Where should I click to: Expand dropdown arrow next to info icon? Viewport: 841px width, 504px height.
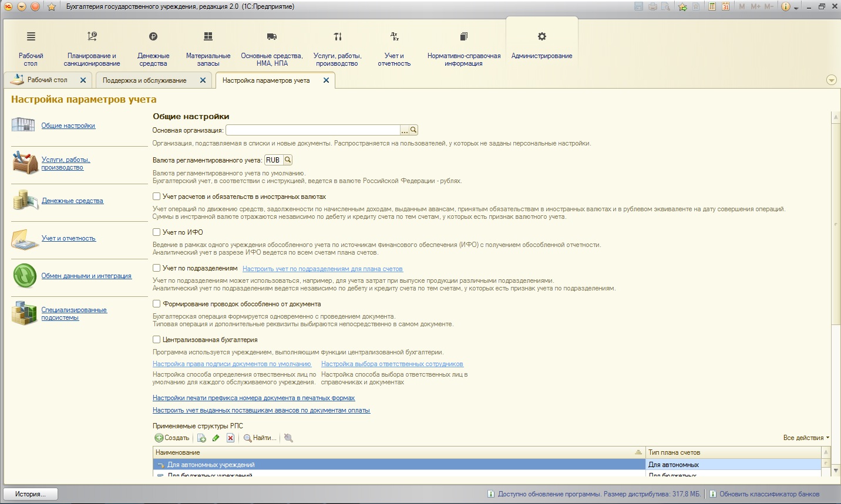[x=796, y=8]
